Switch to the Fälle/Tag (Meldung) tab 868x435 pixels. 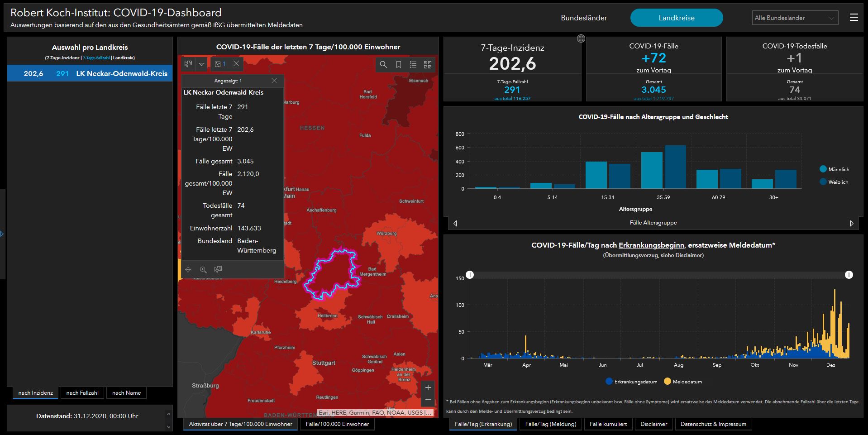click(x=550, y=424)
